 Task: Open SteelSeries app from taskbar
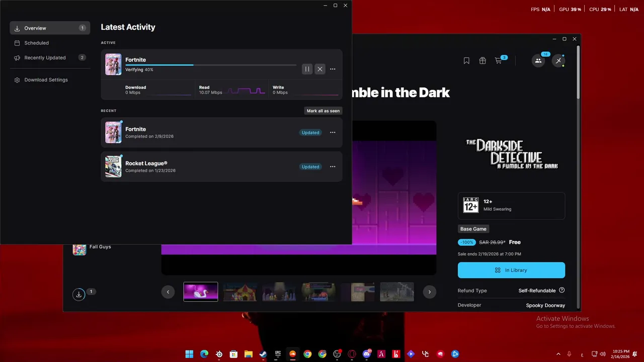click(x=219, y=354)
